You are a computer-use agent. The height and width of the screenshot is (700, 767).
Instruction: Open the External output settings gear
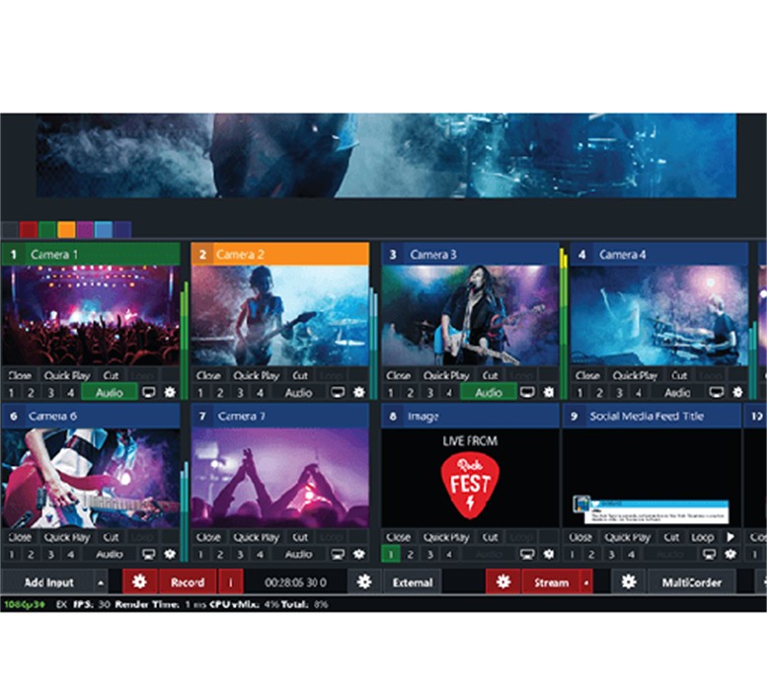(x=363, y=582)
